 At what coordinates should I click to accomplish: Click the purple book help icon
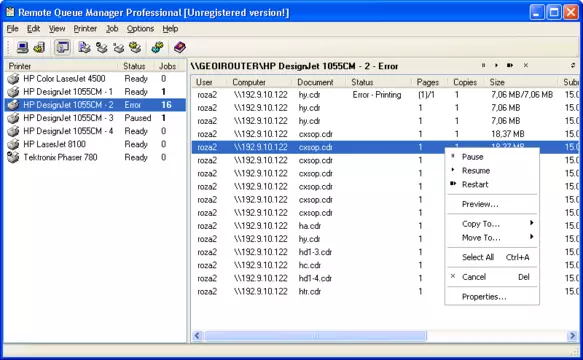click(180, 47)
